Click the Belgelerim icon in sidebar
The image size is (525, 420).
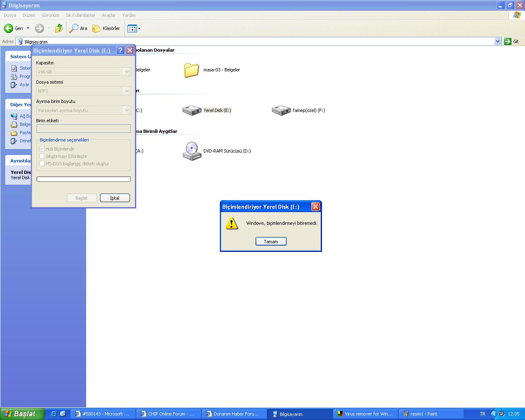pyautogui.click(x=14, y=124)
